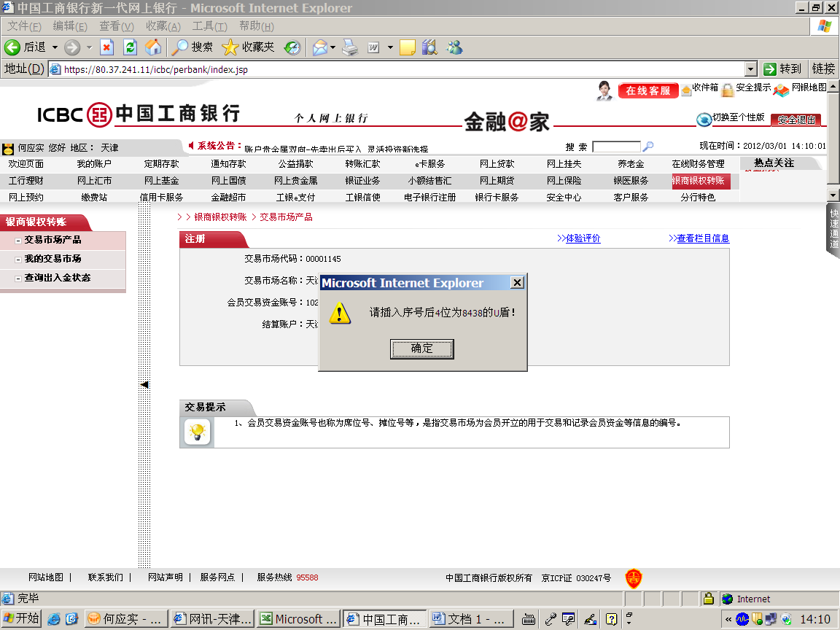Click the bank site search input box

tap(617, 147)
